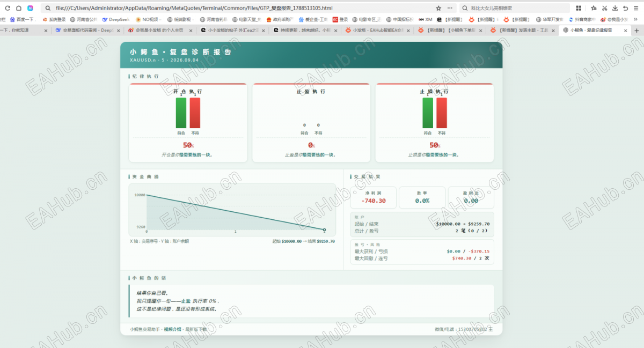The image size is (644, 348).
Task: Click the 小鳄鱼·复盘诊断报告 header title
Action: [x=180, y=52]
